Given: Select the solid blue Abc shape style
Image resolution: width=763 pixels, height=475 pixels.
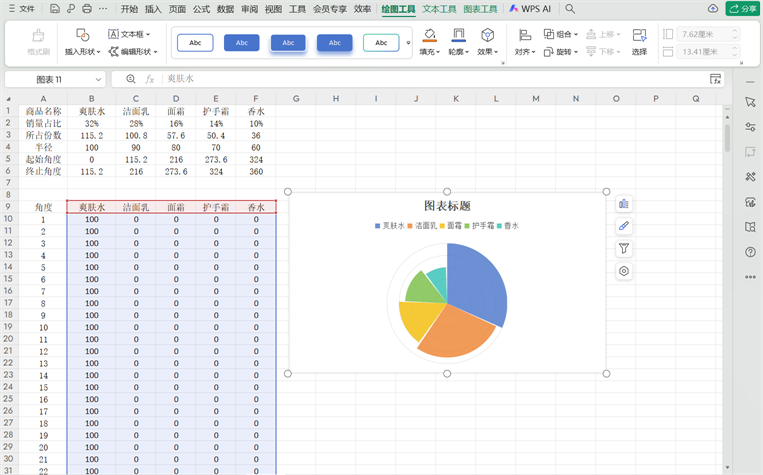Looking at the screenshot, I should (241, 43).
